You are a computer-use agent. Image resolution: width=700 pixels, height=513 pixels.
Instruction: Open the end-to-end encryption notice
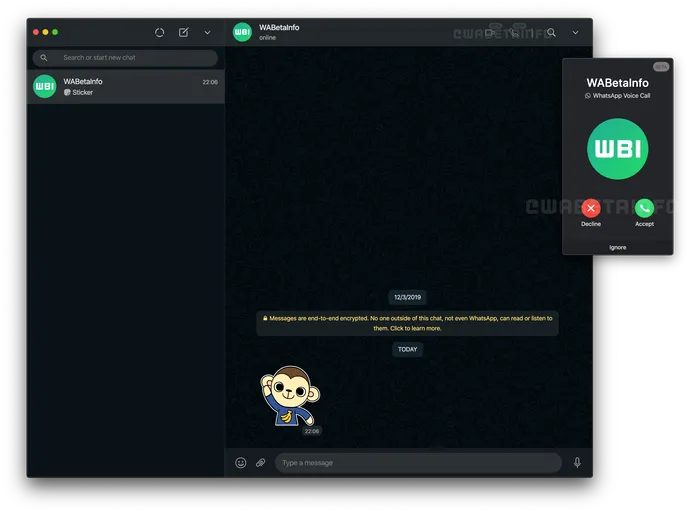click(x=407, y=322)
